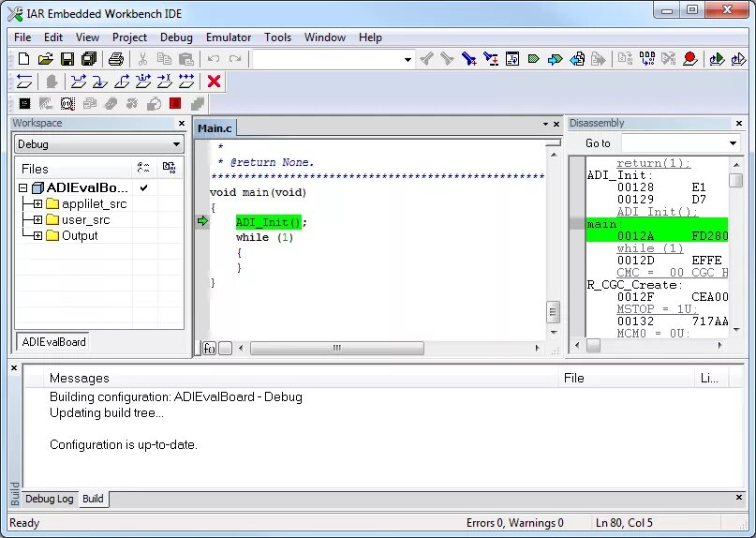Image resolution: width=756 pixels, height=538 pixels.
Task: Open the File menu
Action: click(x=22, y=37)
